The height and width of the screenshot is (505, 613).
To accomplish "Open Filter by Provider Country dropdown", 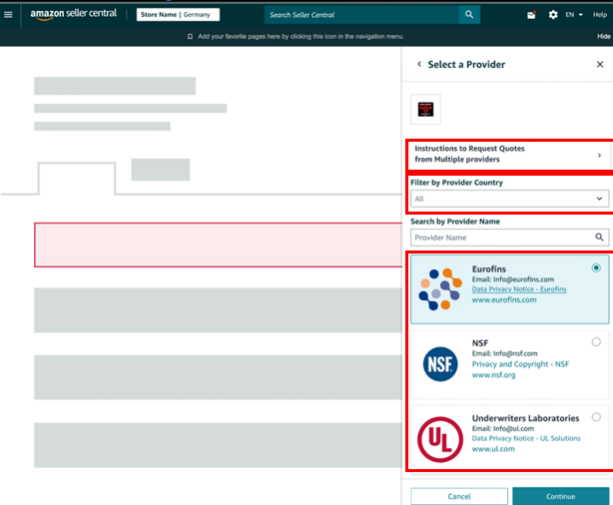I will [509, 199].
